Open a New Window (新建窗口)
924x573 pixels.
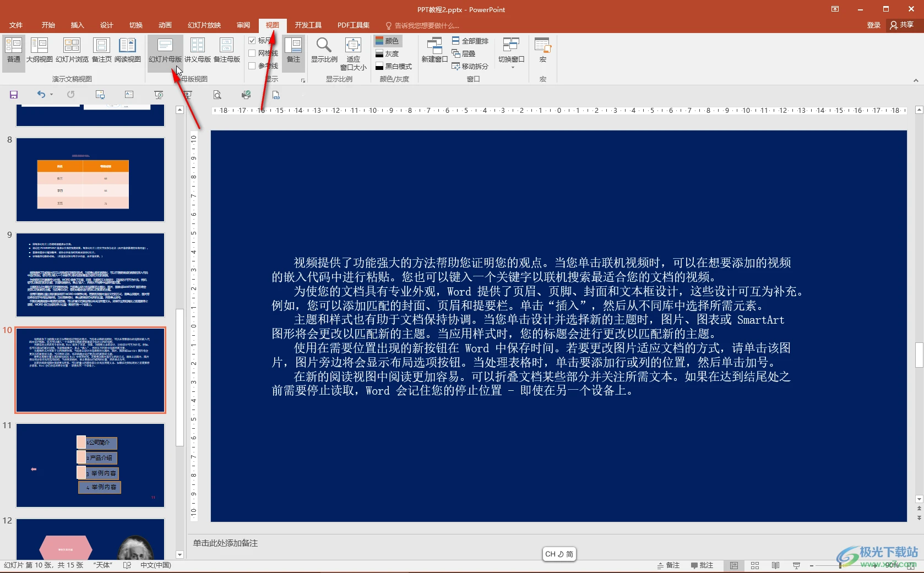pyautogui.click(x=434, y=50)
